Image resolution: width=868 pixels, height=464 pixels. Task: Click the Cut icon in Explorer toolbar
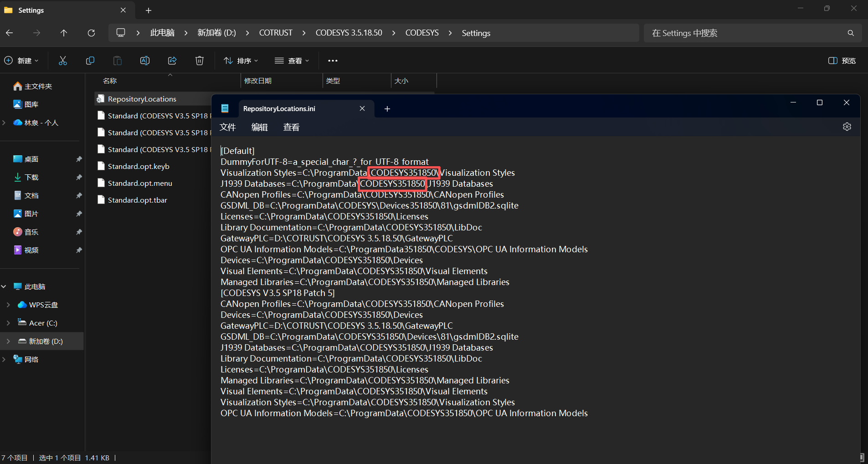click(63, 61)
